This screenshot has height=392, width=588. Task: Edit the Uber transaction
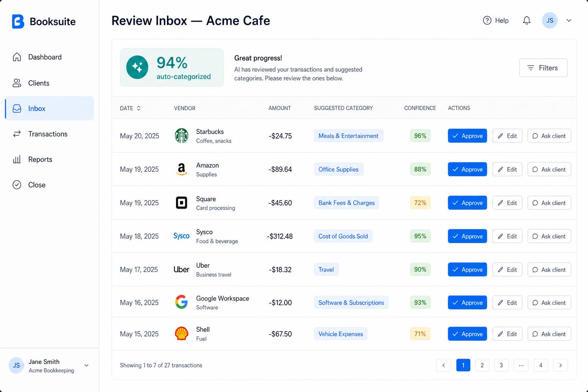(x=507, y=269)
